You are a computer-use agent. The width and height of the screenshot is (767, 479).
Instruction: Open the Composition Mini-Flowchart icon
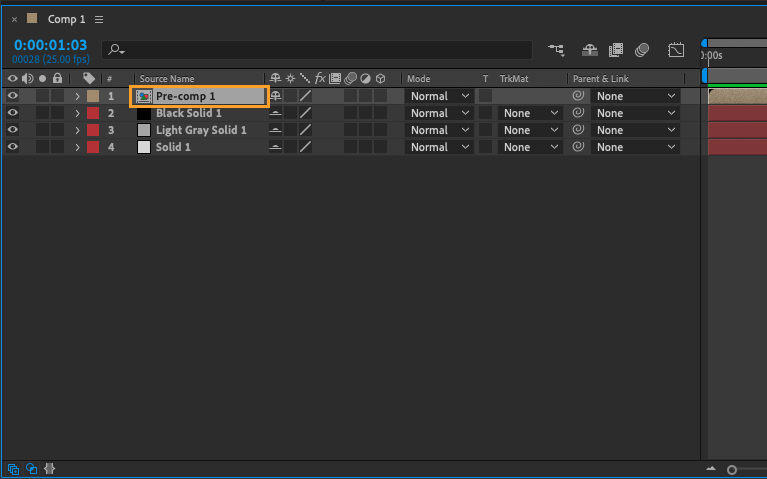[556, 49]
